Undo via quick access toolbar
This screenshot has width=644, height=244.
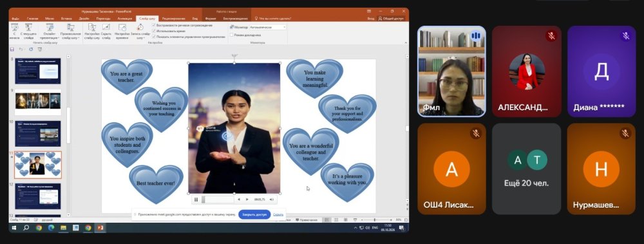tap(21, 50)
